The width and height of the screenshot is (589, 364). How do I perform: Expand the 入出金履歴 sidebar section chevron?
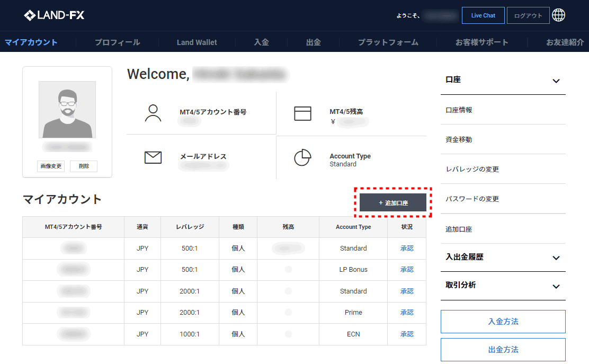click(556, 258)
